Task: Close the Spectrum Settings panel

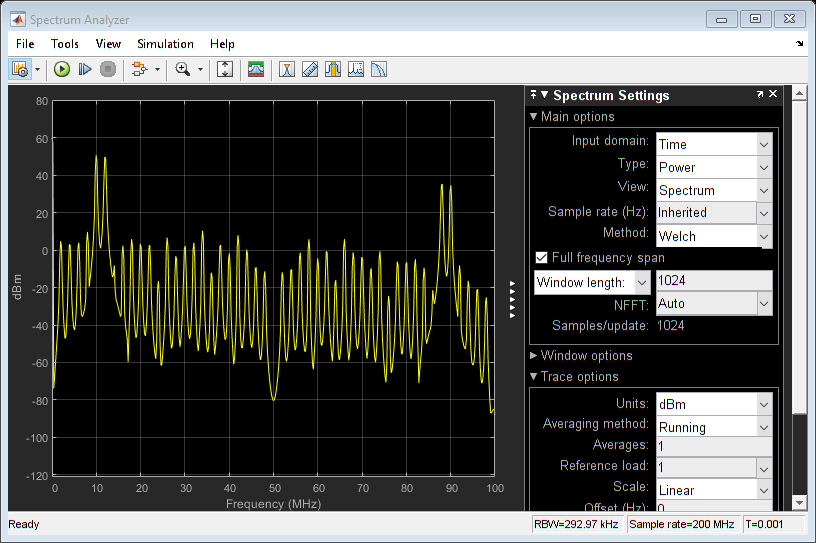Action: 773,95
